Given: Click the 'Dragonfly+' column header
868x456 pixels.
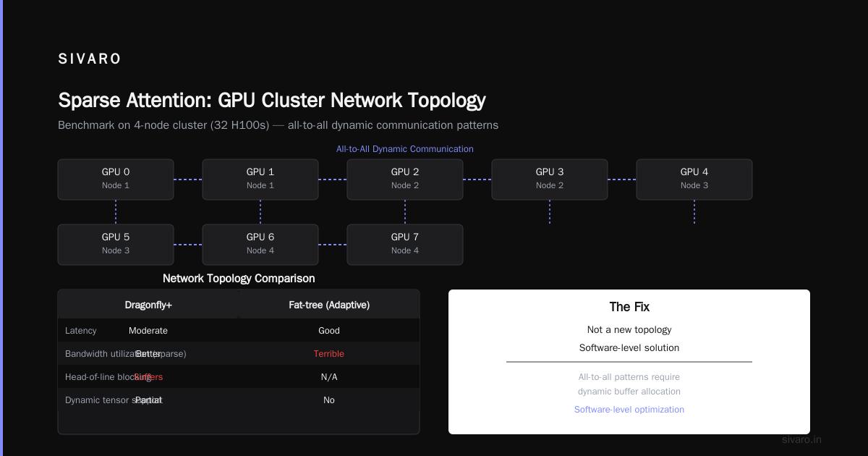Looking at the screenshot, I should (x=148, y=305).
